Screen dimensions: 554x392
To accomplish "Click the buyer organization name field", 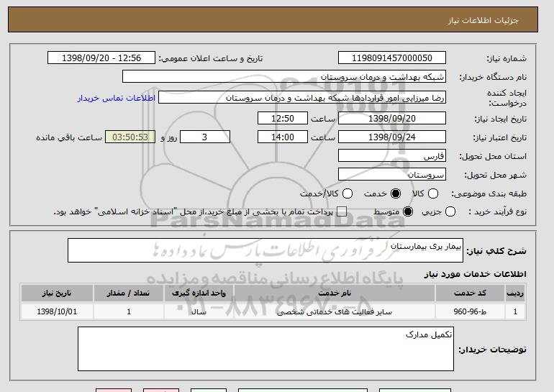I will pyautogui.click(x=284, y=77).
